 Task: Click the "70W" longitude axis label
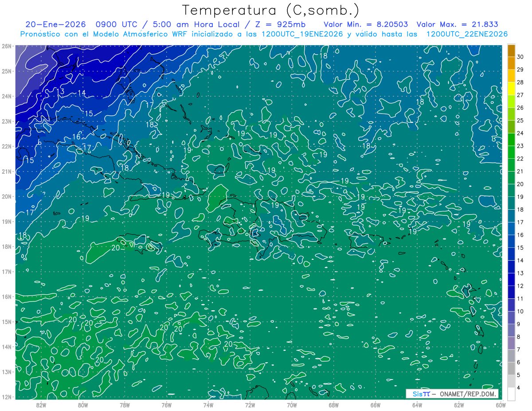click(x=292, y=405)
